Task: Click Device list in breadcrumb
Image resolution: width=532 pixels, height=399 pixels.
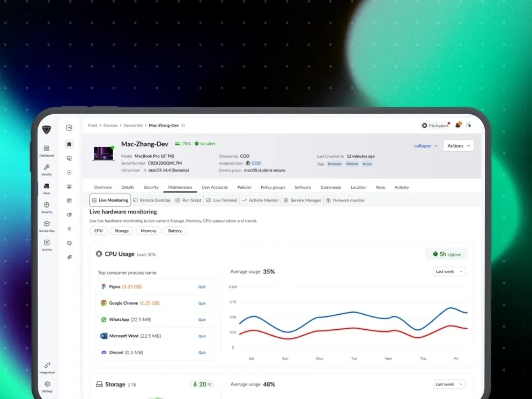Action: [x=133, y=125]
